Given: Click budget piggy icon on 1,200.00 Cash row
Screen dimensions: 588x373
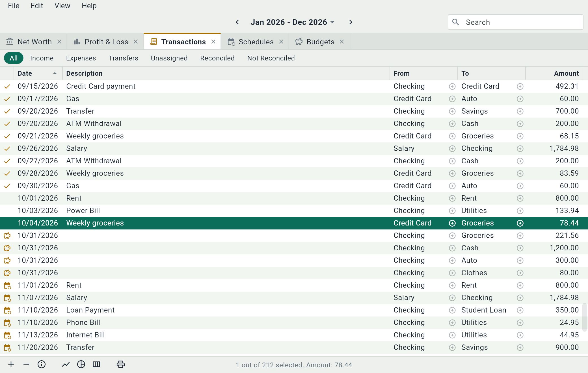Looking at the screenshot, I should pos(7,248).
